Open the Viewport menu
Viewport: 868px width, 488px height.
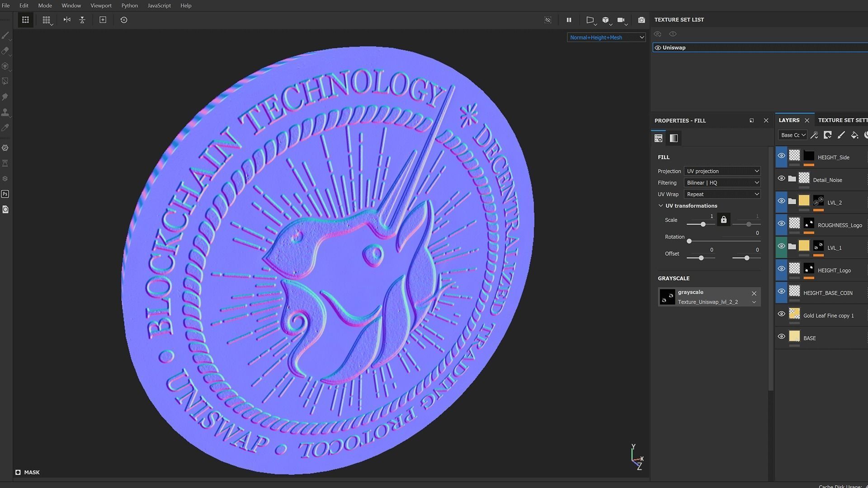click(101, 5)
